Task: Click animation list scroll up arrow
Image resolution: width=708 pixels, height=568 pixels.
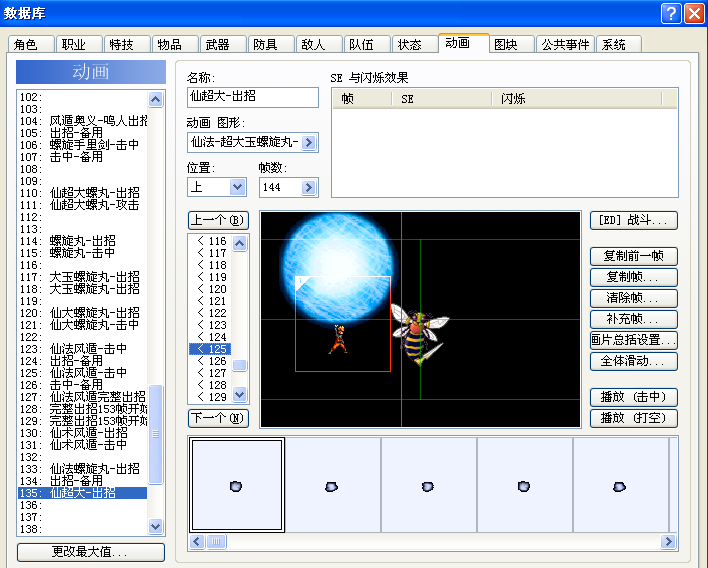Action: point(156,99)
